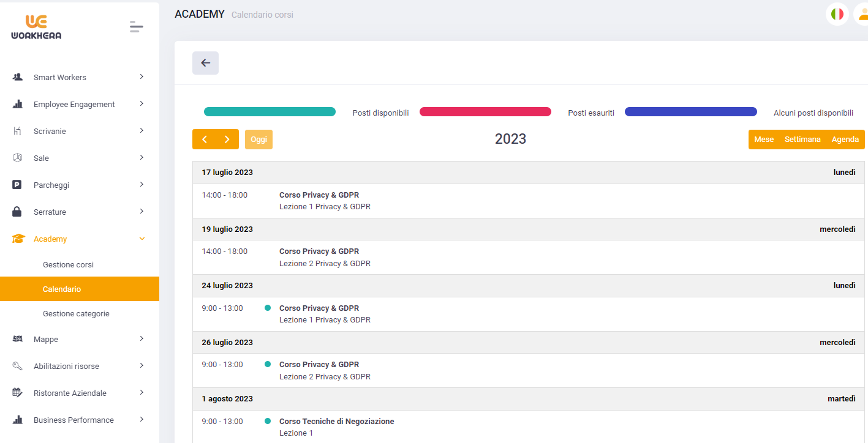Click the Sale room icon
This screenshot has width=868, height=443.
pyautogui.click(x=18, y=158)
